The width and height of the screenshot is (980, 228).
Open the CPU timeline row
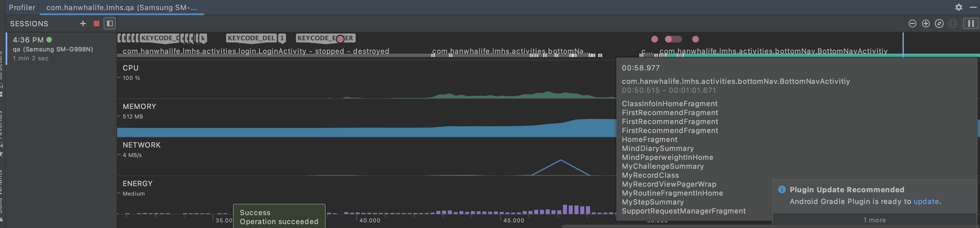[131, 68]
